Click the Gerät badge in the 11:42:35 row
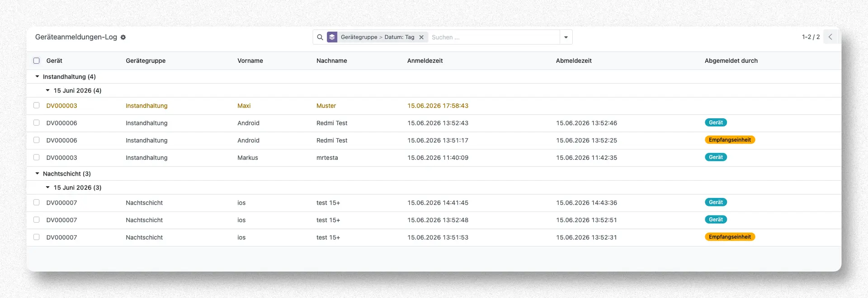The width and height of the screenshot is (868, 298). [x=716, y=157]
